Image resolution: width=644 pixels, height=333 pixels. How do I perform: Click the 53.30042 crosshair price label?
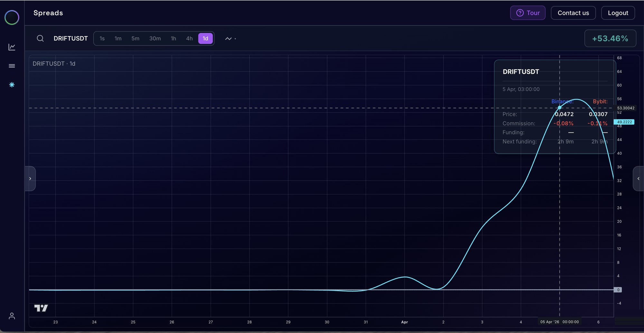pos(626,108)
